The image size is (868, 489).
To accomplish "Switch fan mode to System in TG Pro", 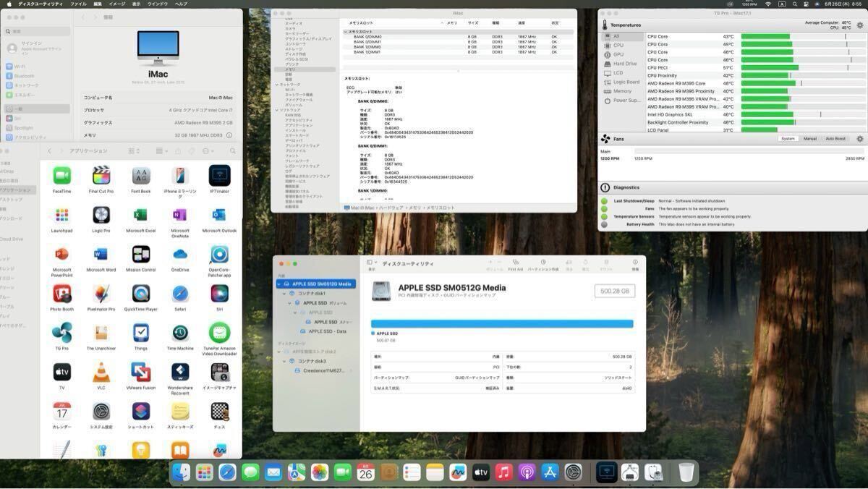I will (788, 138).
